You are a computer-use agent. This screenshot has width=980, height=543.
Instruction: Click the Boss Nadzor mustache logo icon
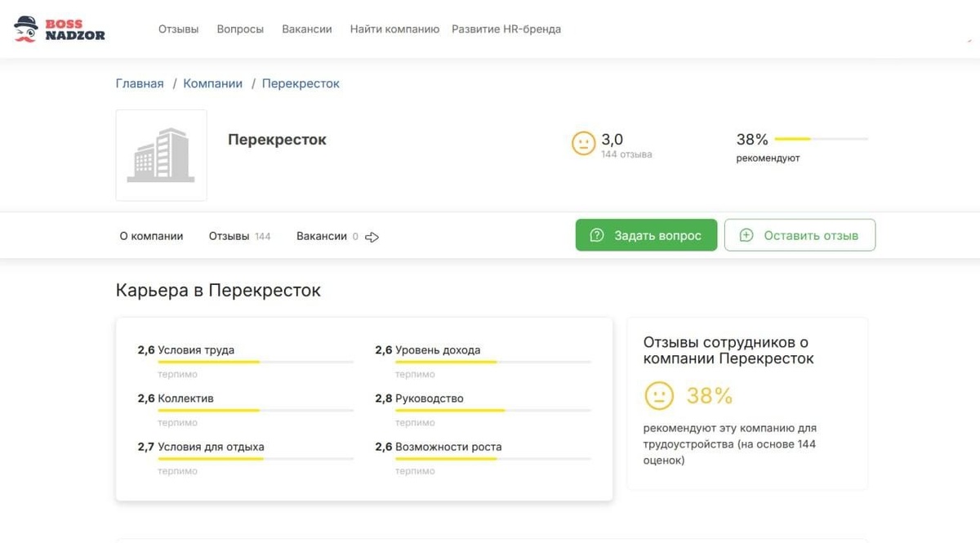pos(28,27)
